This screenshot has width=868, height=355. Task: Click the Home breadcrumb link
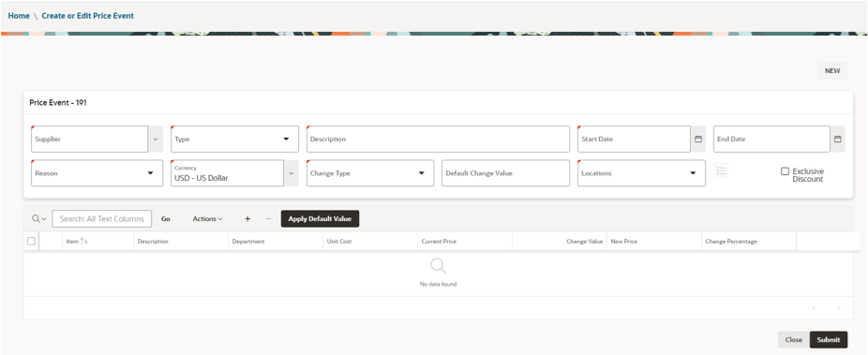19,16
